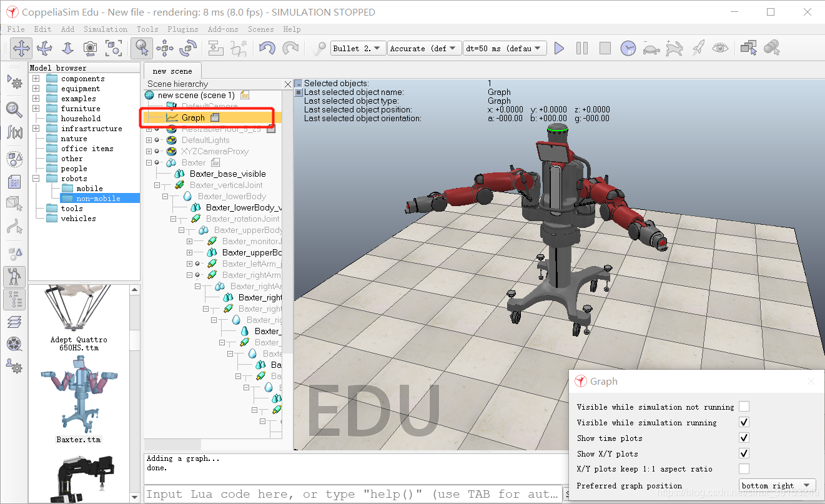825x504 pixels.
Task: Open the Plugins menu
Action: (182, 29)
